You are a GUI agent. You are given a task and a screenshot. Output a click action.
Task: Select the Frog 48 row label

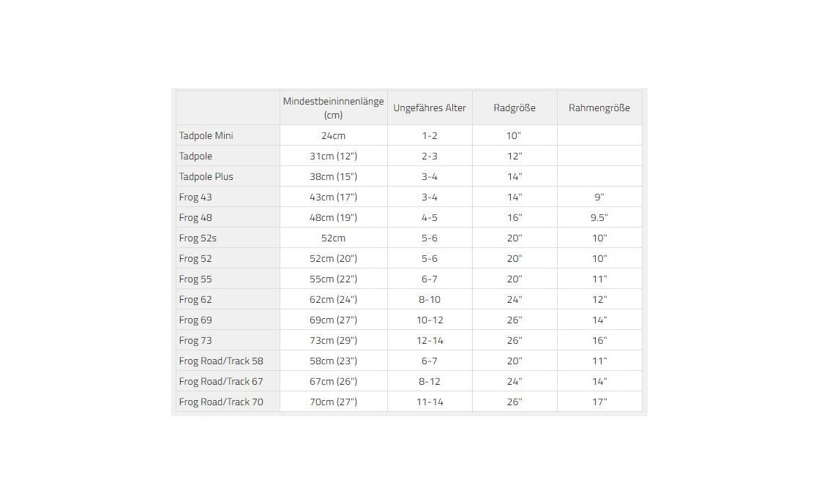pos(195,217)
